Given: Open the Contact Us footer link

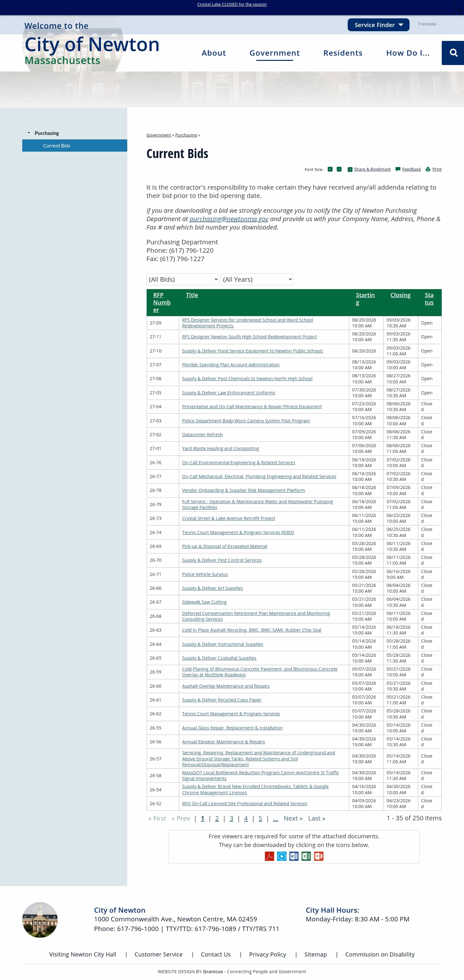Looking at the screenshot, I should tap(216, 954).
